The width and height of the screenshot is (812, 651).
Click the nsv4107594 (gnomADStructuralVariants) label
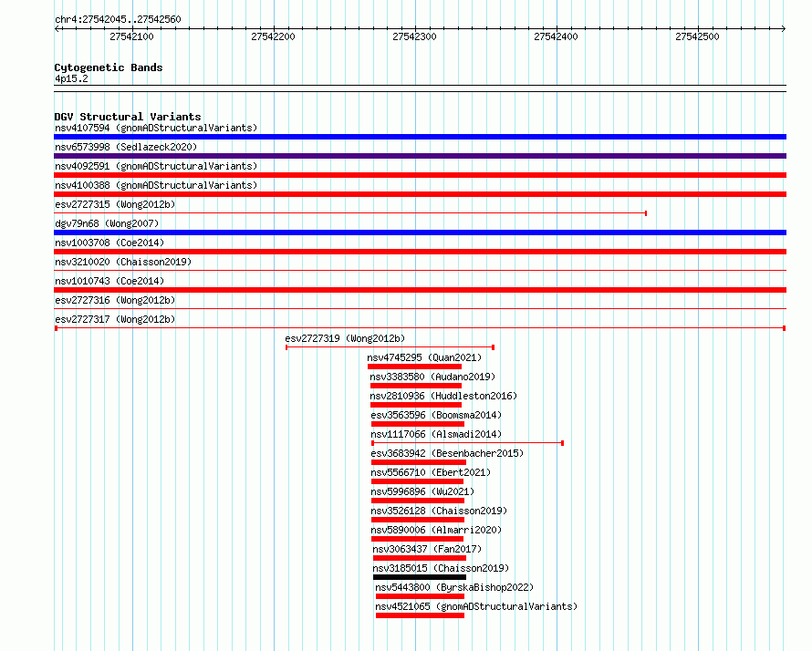(x=156, y=128)
